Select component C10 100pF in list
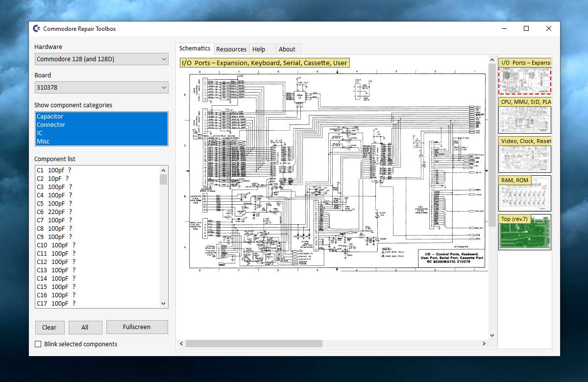Screen dimensions: 588x382 (98, 245)
